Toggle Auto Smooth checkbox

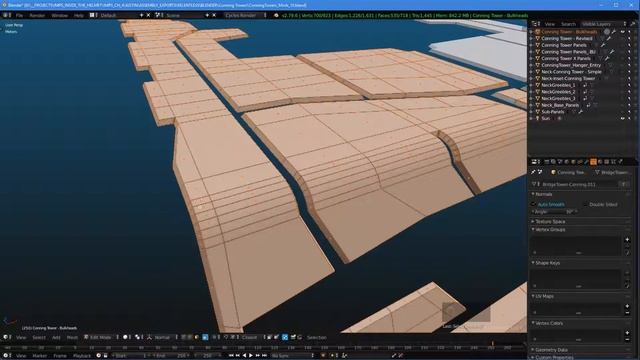533,204
